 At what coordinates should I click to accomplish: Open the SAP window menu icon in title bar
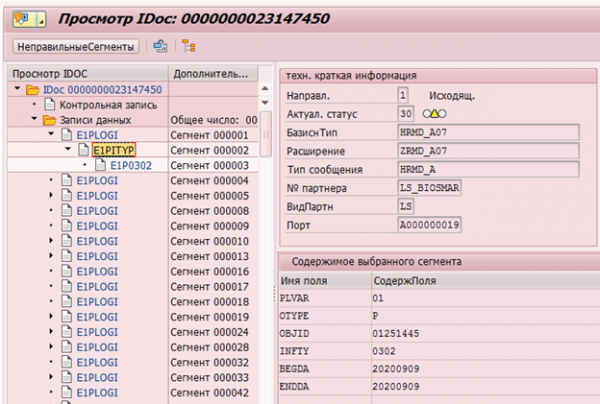pos(23,16)
